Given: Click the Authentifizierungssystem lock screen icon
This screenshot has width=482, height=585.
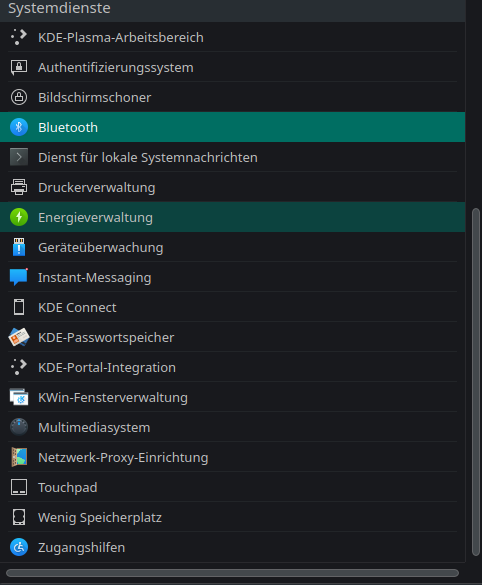Looking at the screenshot, I should 19,68.
